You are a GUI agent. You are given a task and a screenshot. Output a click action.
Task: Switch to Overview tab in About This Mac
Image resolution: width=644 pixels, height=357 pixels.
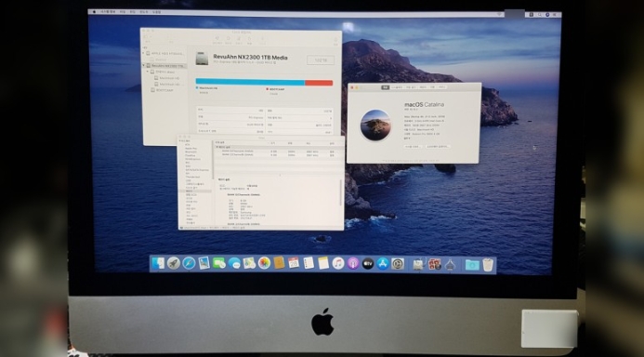[385, 87]
